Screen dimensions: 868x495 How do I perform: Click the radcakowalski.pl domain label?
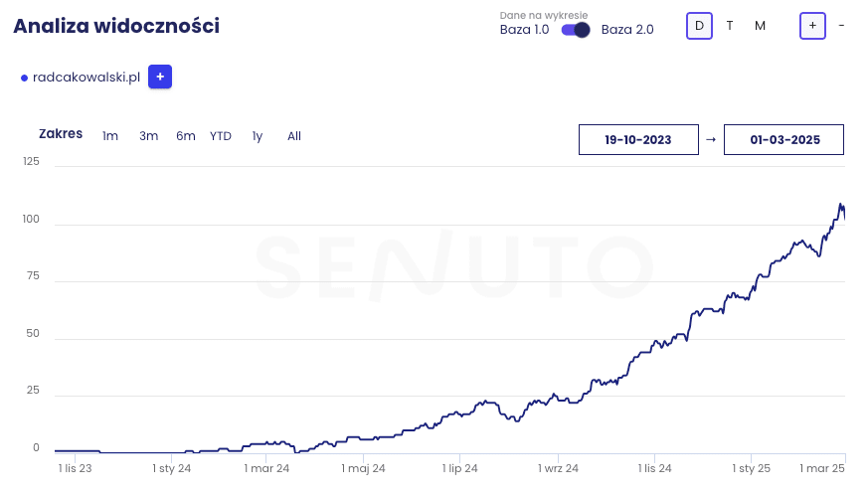tap(87, 78)
